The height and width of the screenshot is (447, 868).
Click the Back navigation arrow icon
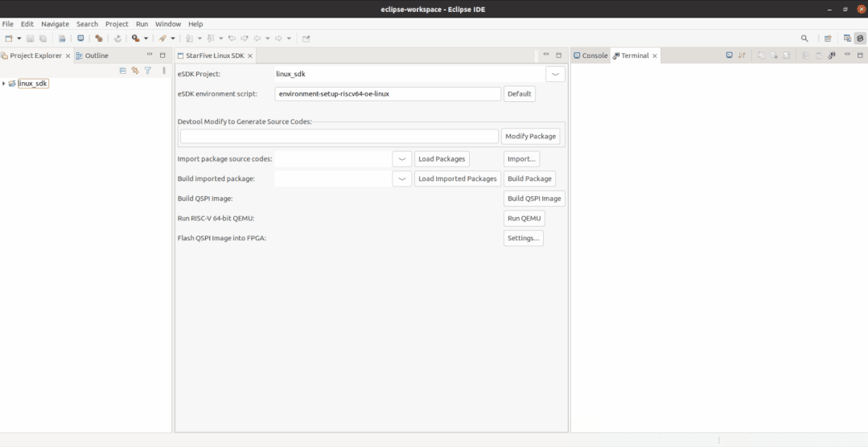tap(257, 39)
